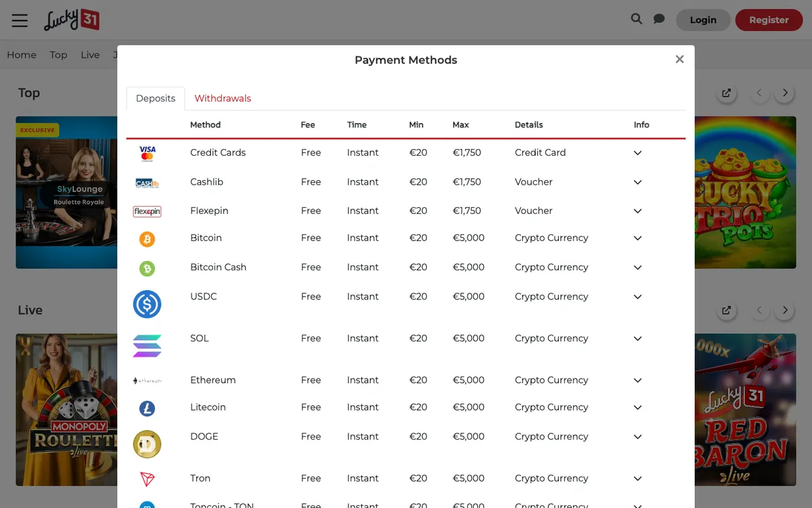
Task: Click the Register button
Action: pyautogui.click(x=769, y=20)
